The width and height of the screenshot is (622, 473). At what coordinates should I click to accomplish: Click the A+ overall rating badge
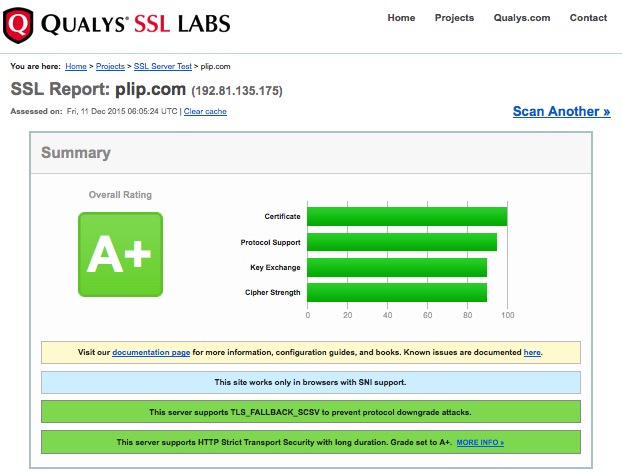[x=121, y=254]
